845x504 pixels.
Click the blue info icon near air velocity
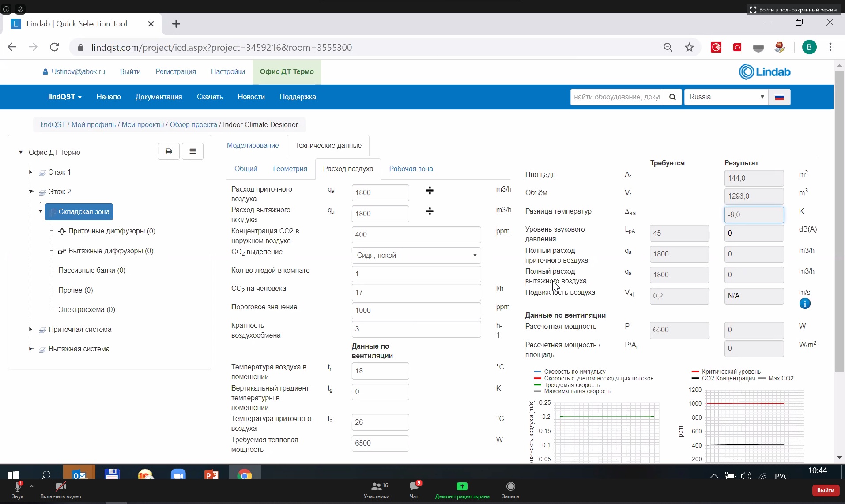point(805,304)
